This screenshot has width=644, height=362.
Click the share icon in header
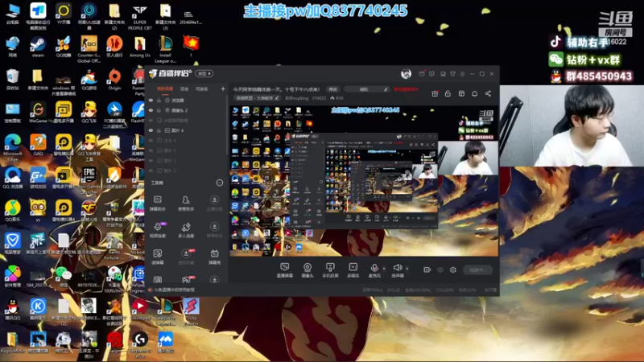[x=488, y=93]
